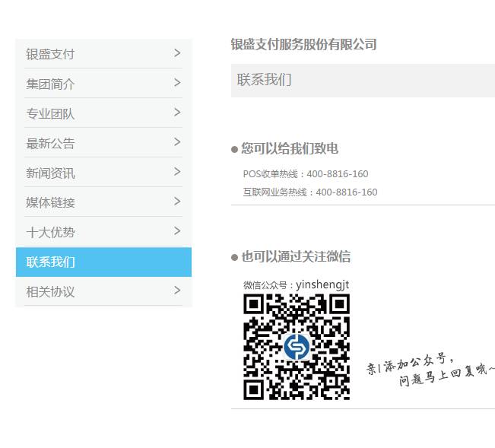Image resolution: width=495 pixels, height=448 pixels.
Task: Click the chevron on the 十大优势 row
Action: coord(177,231)
